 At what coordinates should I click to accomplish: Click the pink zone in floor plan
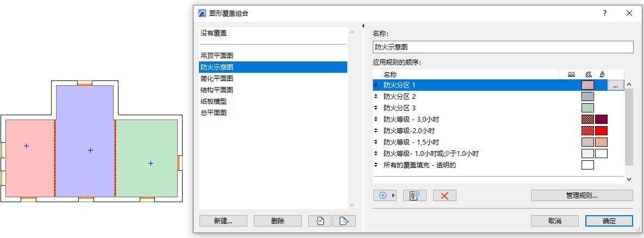pos(29,158)
